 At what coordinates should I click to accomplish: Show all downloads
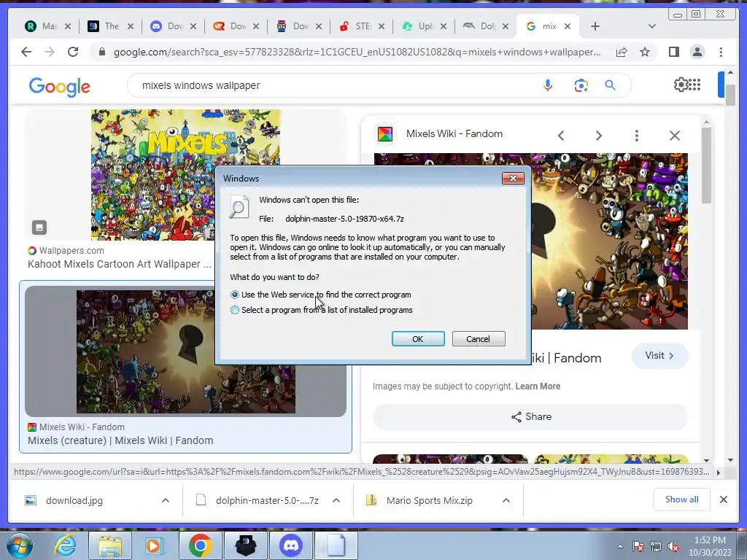(682, 499)
